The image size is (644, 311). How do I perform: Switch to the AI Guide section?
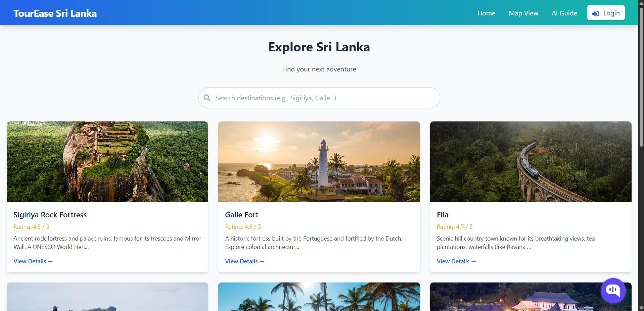(x=564, y=13)
